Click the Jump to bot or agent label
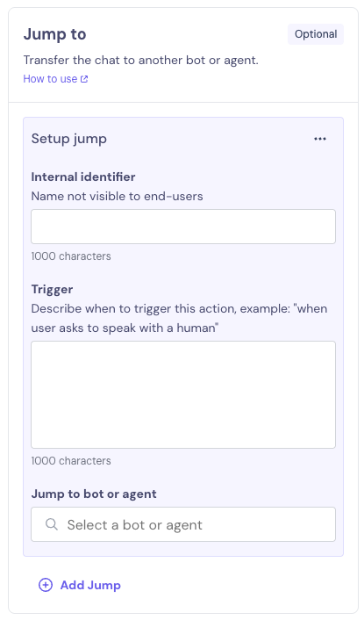364x620 pixels. [94, 494]
